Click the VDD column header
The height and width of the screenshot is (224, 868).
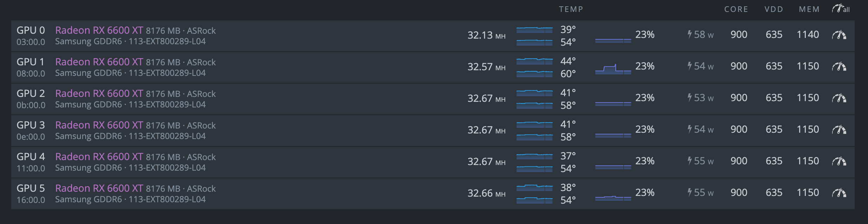pyautogui.click(x=774, y=9)
